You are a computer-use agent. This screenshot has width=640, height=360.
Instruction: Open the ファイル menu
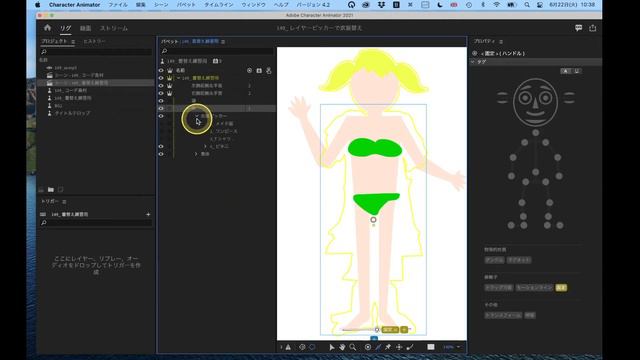point(118,5)
